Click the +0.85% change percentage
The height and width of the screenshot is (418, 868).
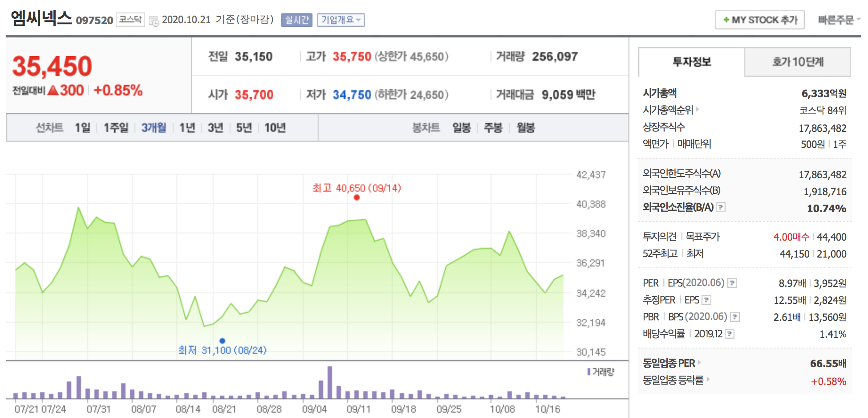pos(118,90)
